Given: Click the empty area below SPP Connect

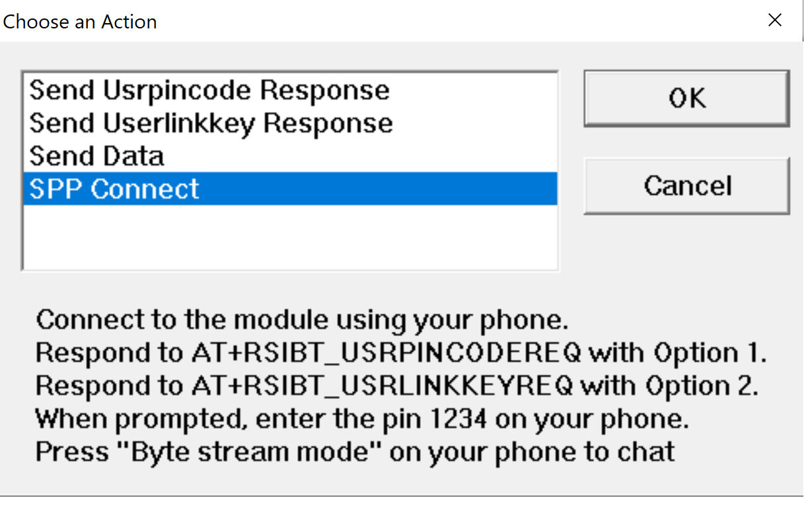Looking at the screenshot, I should coord(289,236).
